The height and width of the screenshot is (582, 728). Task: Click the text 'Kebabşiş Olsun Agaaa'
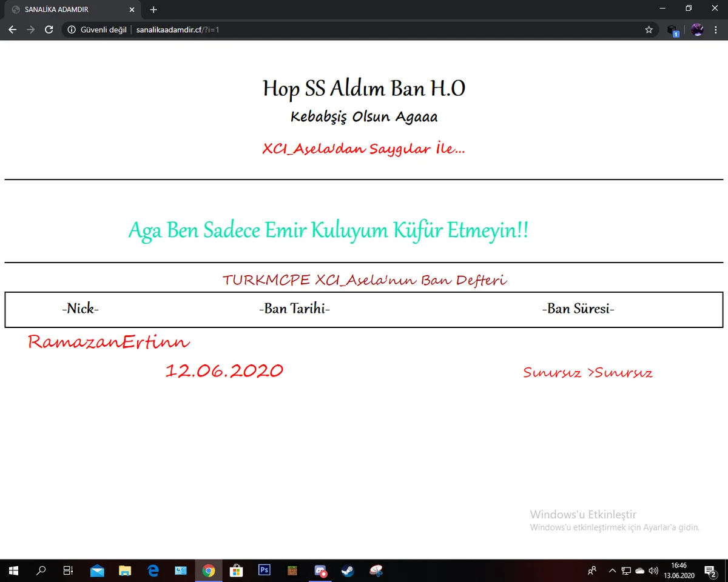tap(364, 116)
